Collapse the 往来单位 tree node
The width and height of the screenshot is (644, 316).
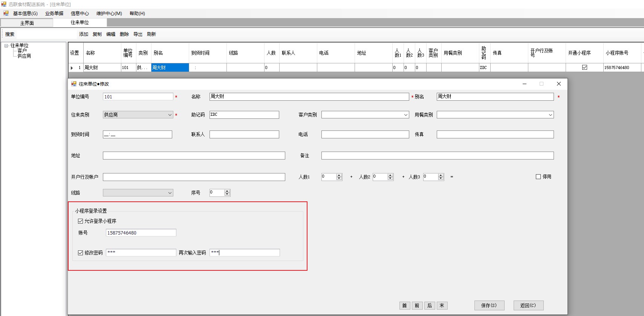[6, 46]
